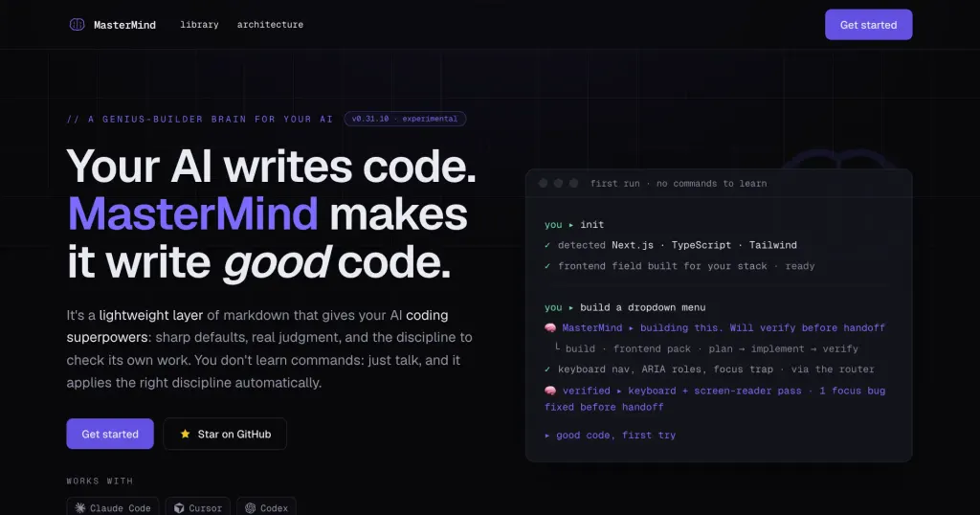Click the third terminal window dot
This screenshot has width=980, height=515.
point(574,183)
